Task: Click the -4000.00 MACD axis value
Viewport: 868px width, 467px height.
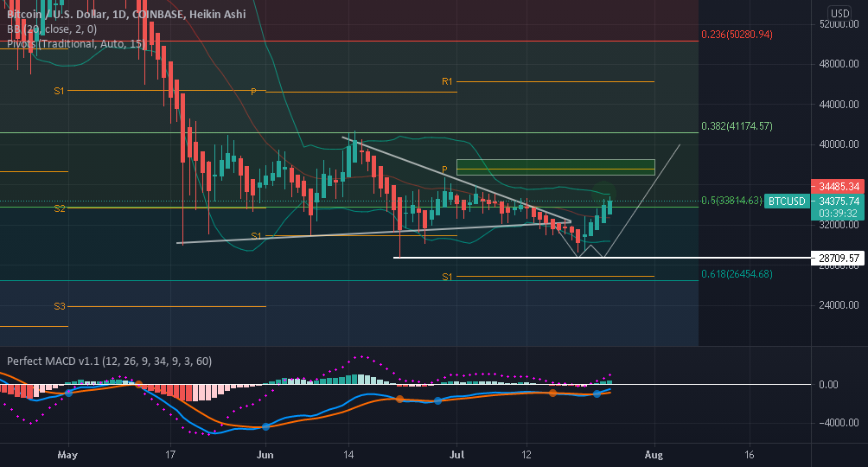Action: point(839,423)
